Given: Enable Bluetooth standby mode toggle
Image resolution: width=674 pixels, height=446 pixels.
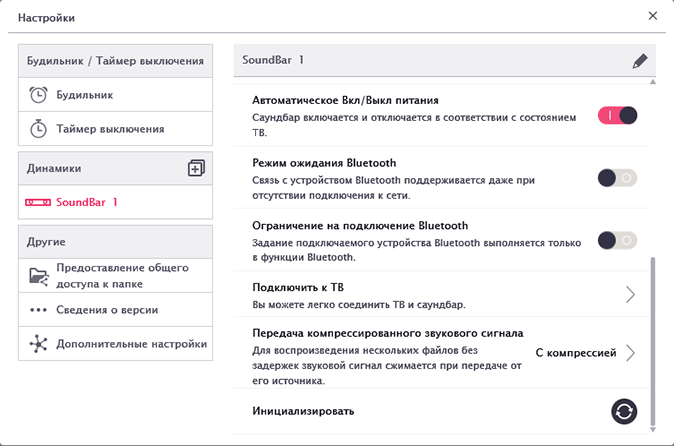Looking at the screenshot, I should [x=617, y=178].
